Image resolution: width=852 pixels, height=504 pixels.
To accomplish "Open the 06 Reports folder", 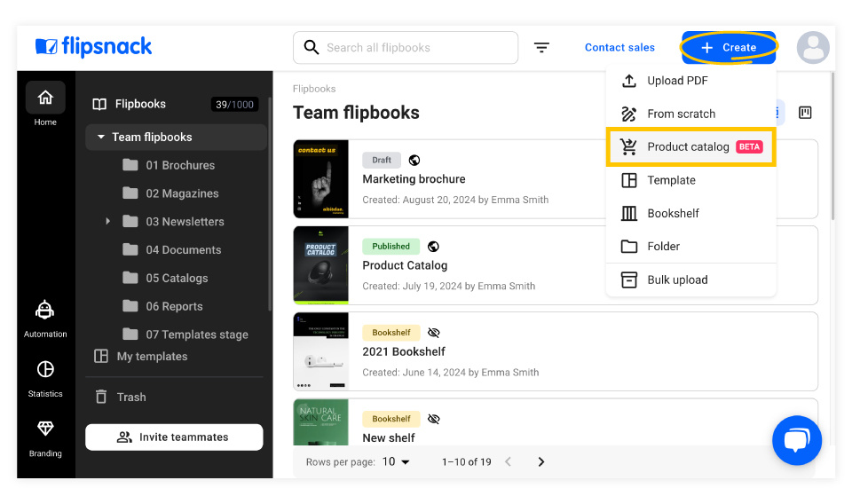I will pyautogui.click(x=163, y=306).
